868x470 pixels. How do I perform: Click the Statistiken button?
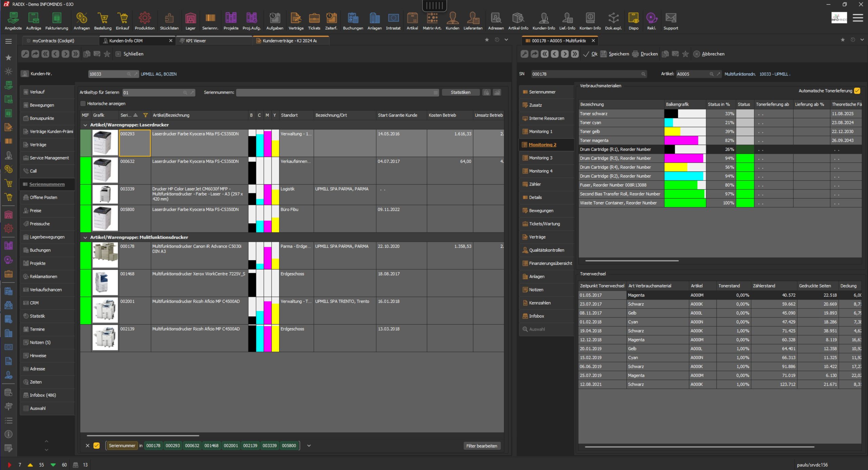460,92
